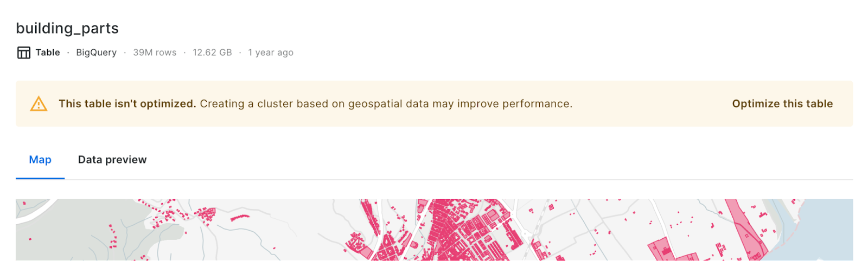868x261 pixels.
Task: Click the 1 year ago timestamp
Action: [x=271, y=53]
